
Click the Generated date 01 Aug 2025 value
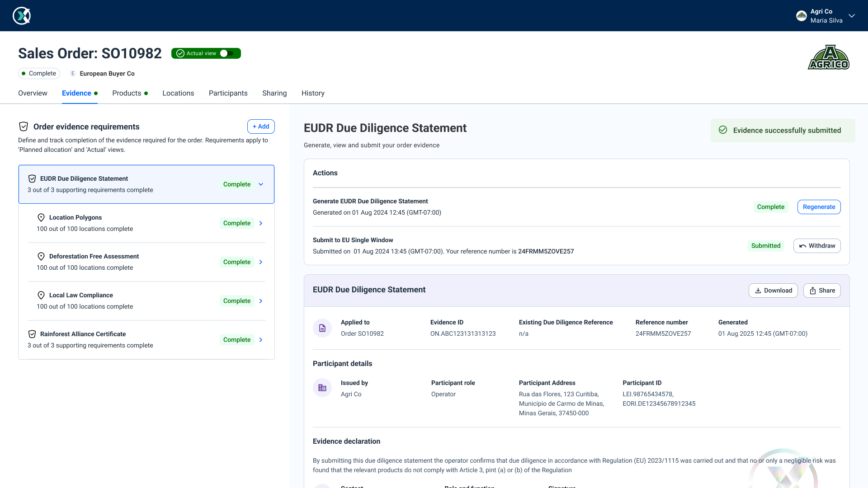(x=763, y=334)
